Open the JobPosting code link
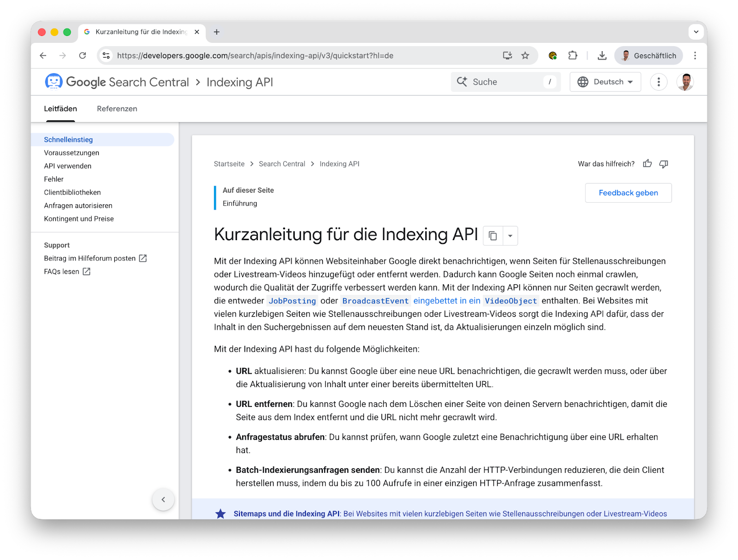The width and height of the screenshot is (738, 560). pos(292,301)
